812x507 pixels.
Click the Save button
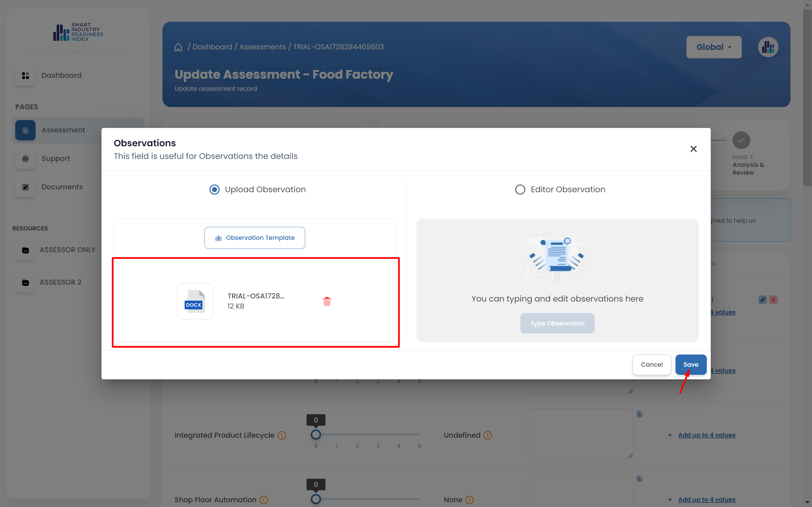(x=690, y=364)
